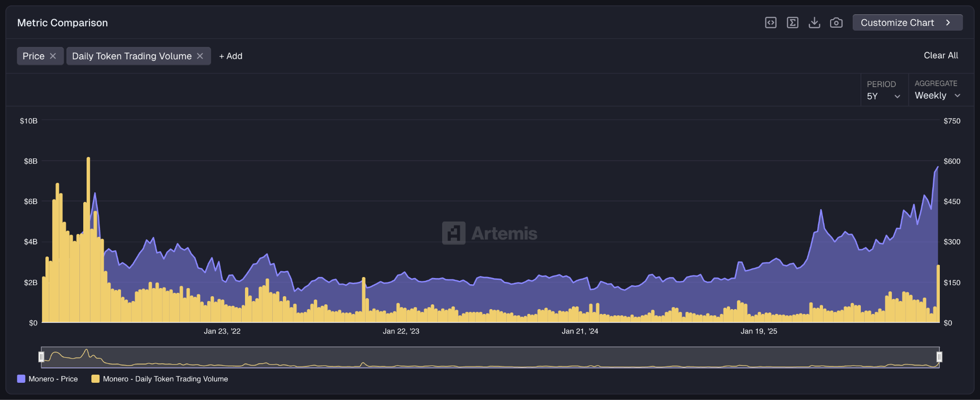Screen dimensions: 980x400
Task: Click Clear All
Action: (x=941, y=56)
